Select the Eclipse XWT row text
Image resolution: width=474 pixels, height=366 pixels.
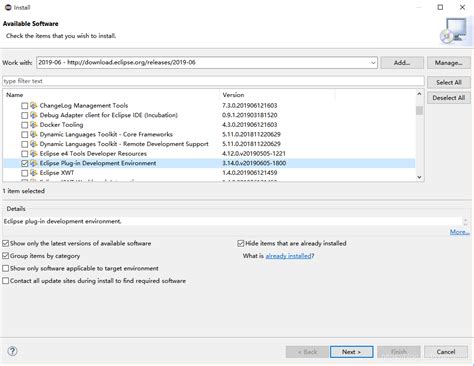click(57, 173)
